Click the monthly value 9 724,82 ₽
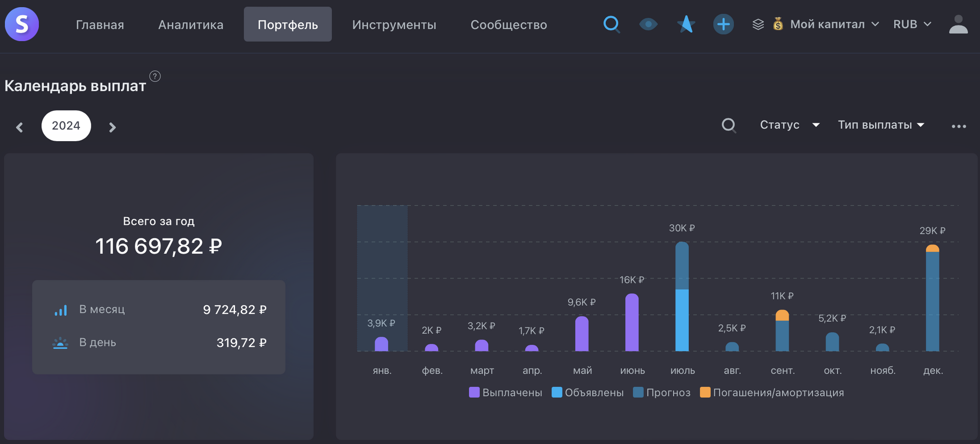The height and width of the screenshot is (444, 980). pos(234,310)
